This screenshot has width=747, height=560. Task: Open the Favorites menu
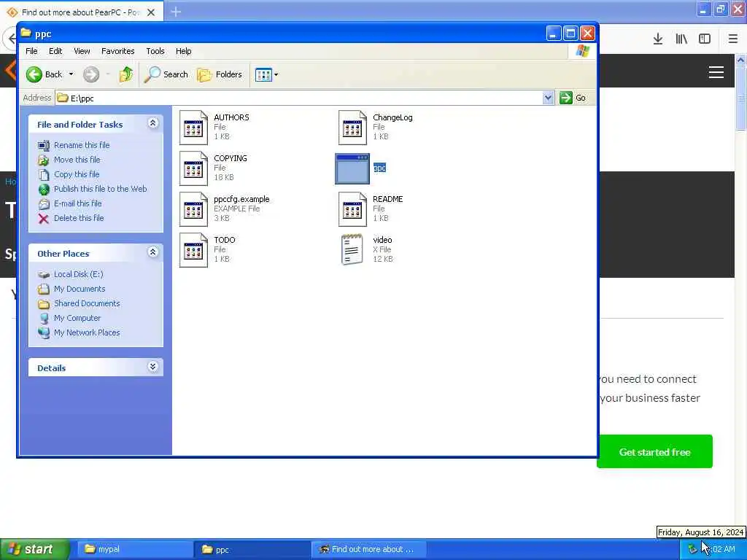coord(117,51)
